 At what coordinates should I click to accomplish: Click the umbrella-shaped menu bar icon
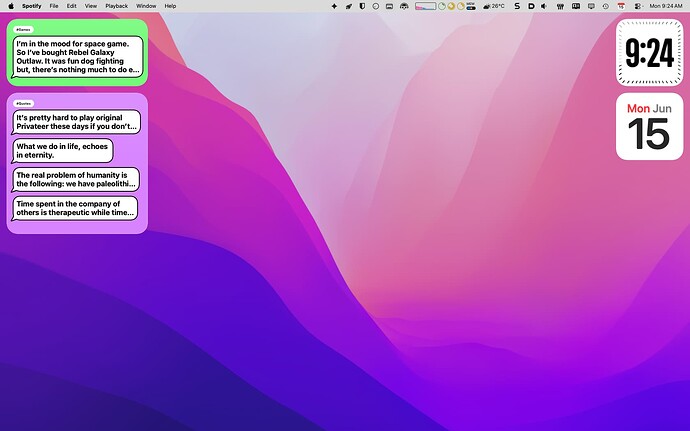click(x=404, y=6)
